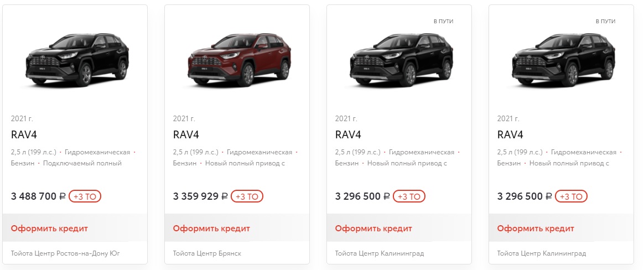
Task: Open the "Тойота Центр Брянск" dealer link
Action: tap(207, 253)
